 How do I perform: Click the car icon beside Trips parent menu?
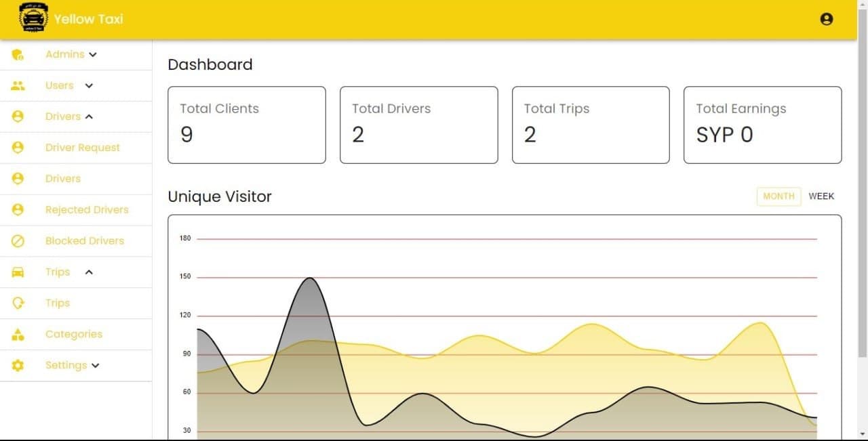click(18, 272)
